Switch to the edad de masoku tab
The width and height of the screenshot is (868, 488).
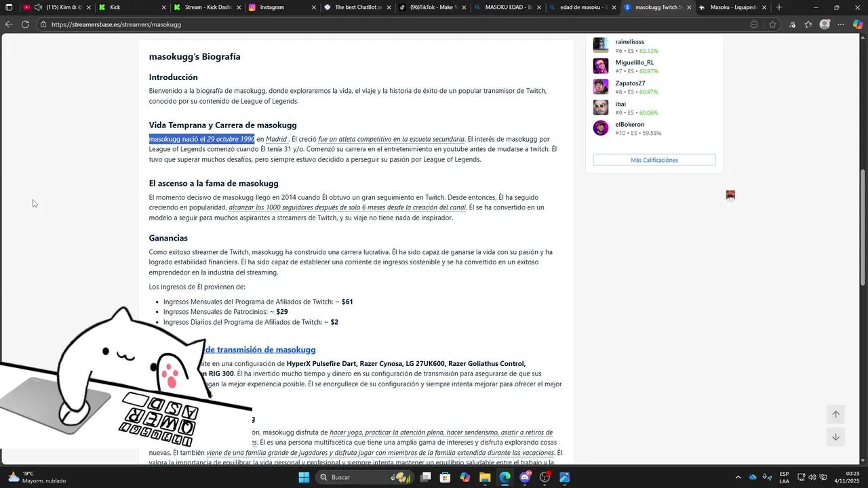click(x=581, y=7)
